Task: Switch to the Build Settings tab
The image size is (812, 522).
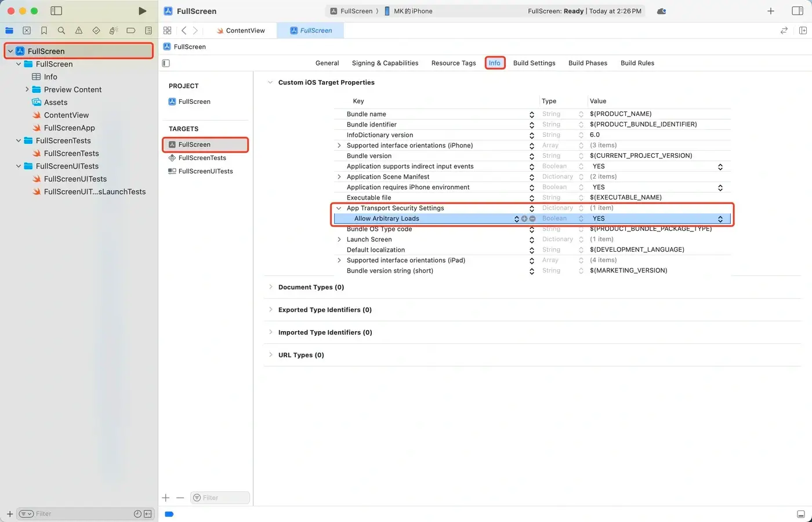Action: pos(534,63)
